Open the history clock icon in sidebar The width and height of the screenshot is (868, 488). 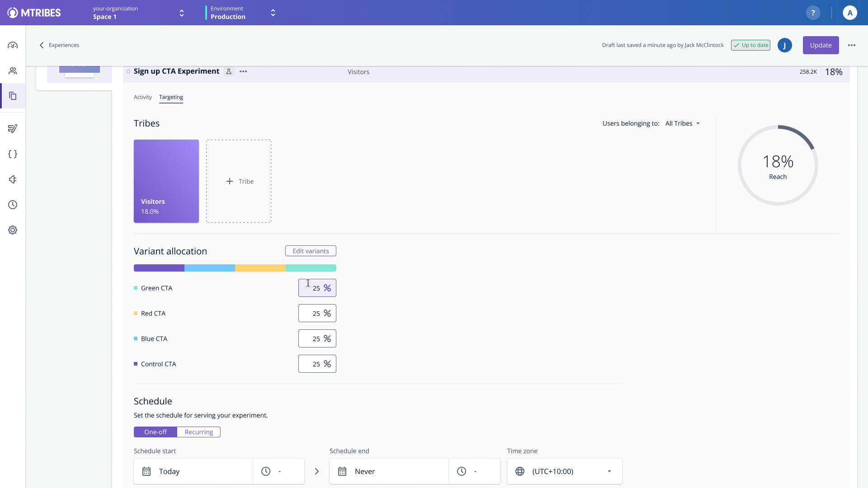point(13,205)
